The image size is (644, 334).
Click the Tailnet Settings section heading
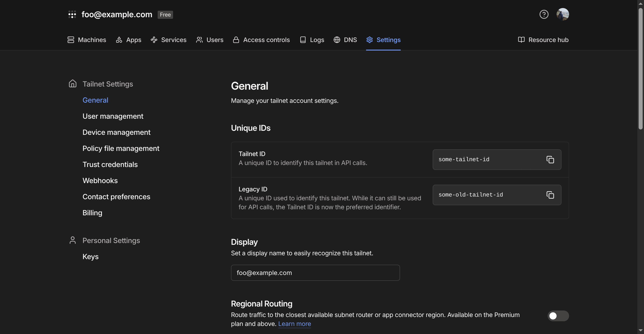click(x=108, y=84)
